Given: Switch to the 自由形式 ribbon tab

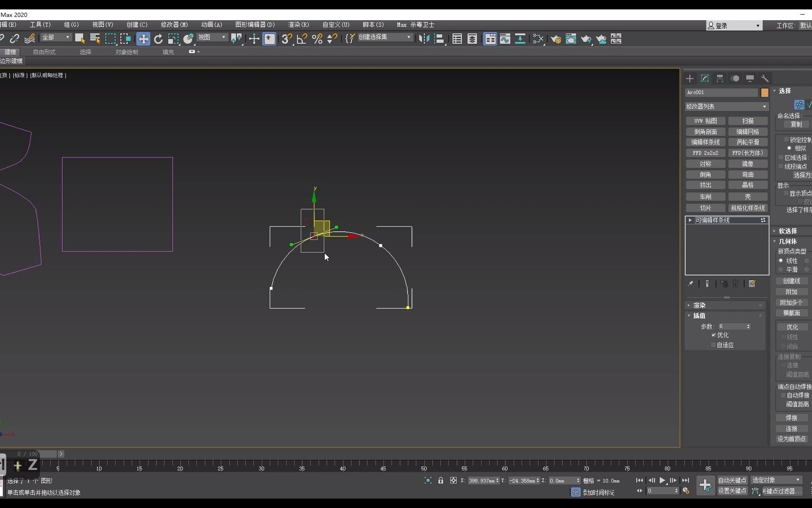Looking at the screenshot, I should point(44,52).
